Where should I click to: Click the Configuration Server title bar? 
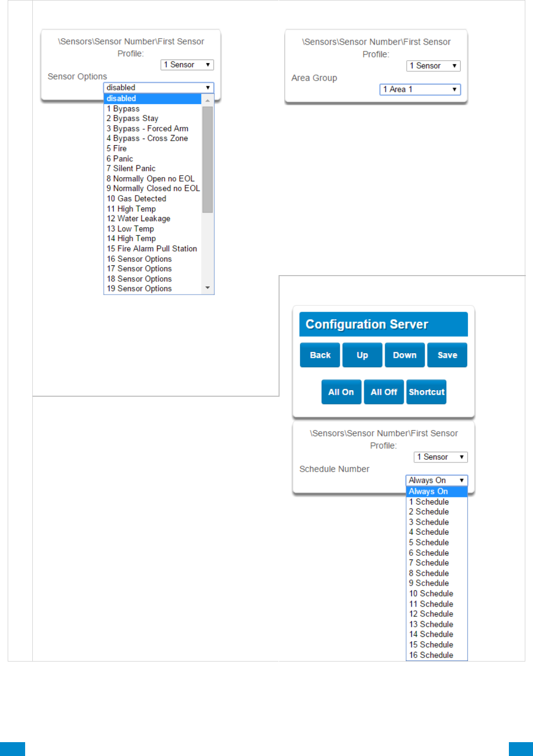tap(383, 324)
